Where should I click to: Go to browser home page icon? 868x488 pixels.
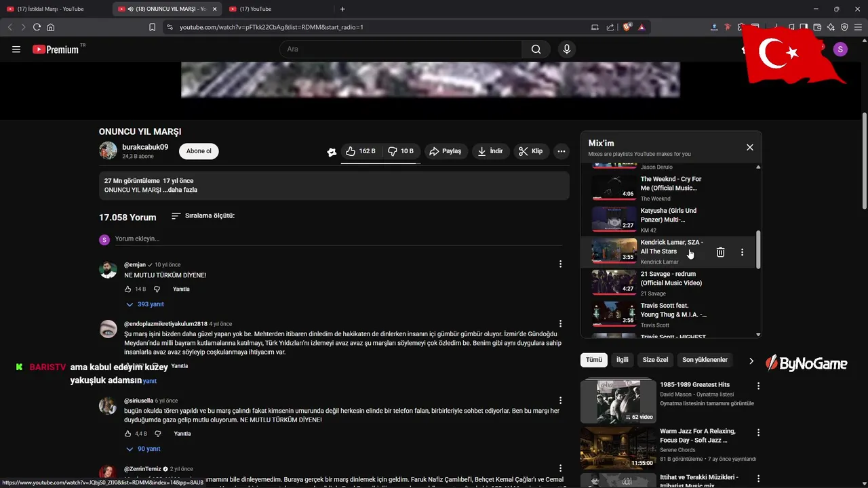coord(51,27)
